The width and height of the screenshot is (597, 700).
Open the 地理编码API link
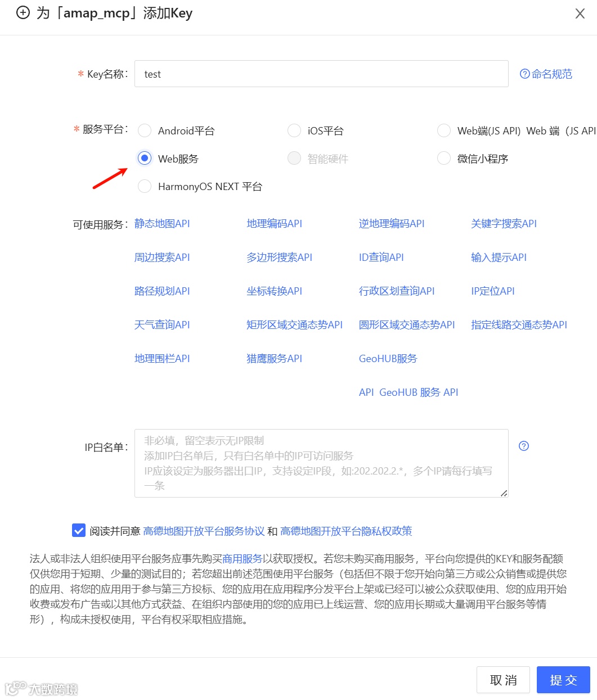[x=274, y=223]
